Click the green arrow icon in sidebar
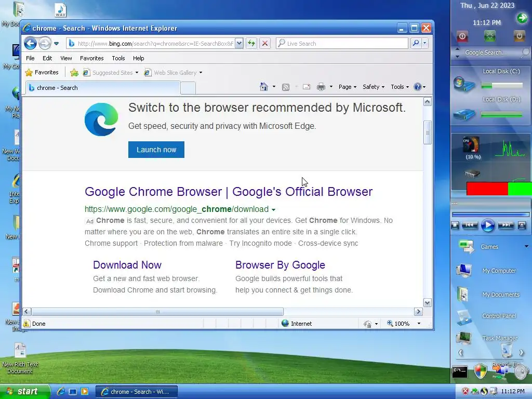The width and height of the screenshot is (532, 399). coord(522,18)
